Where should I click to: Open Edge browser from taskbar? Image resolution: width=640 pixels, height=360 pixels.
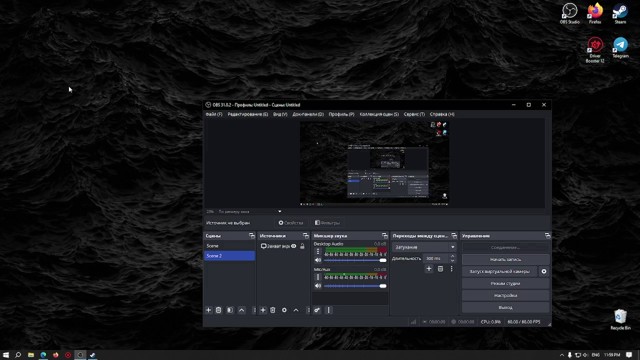(43, 355)
